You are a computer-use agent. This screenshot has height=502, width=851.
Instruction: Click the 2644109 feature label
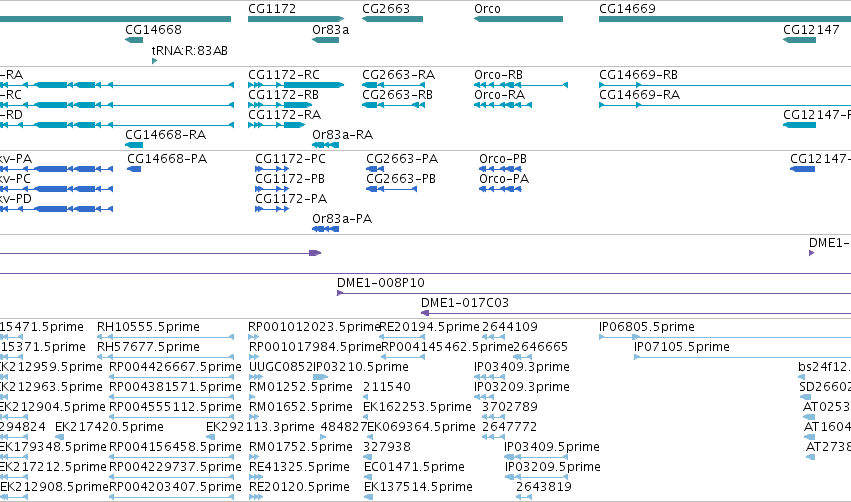tap(510, 327)
